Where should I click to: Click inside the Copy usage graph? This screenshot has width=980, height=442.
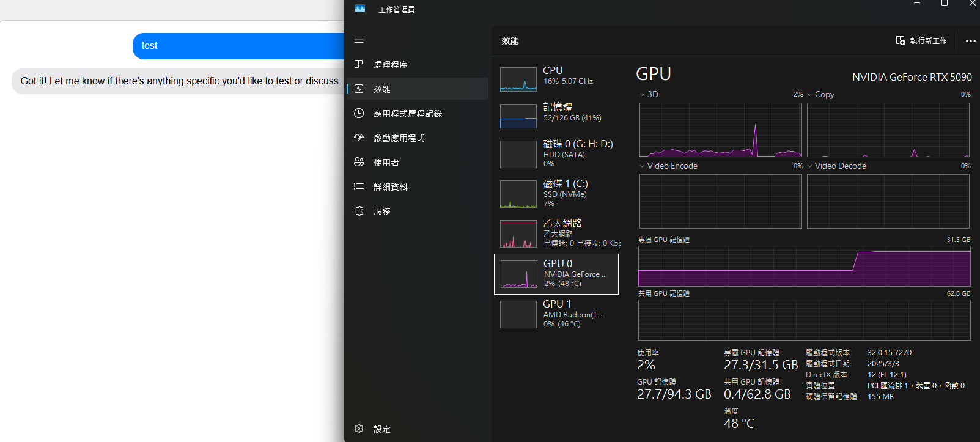[888, 130]
